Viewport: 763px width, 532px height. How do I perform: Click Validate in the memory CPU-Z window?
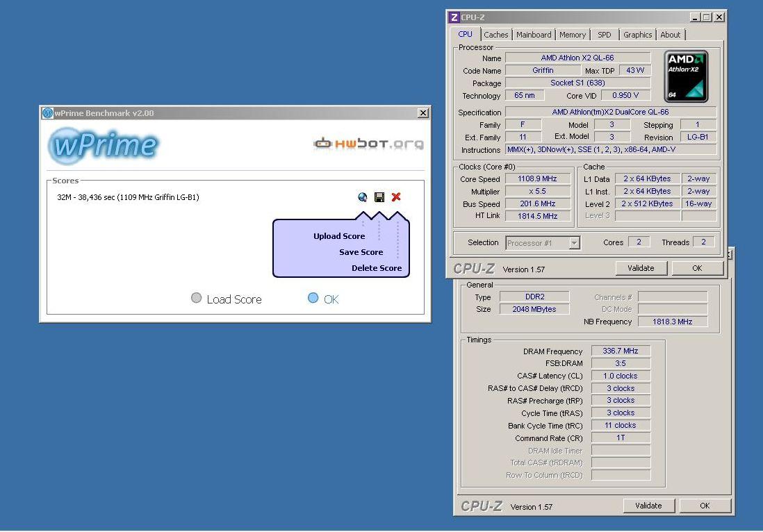pos(648,506)
